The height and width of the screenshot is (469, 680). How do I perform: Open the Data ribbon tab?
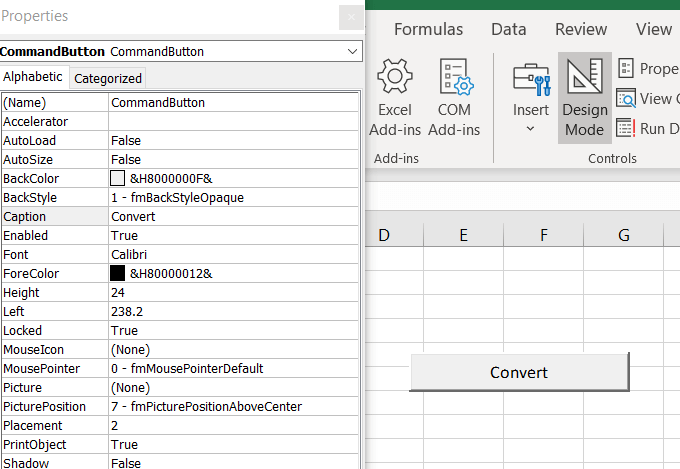pos(508,29)
